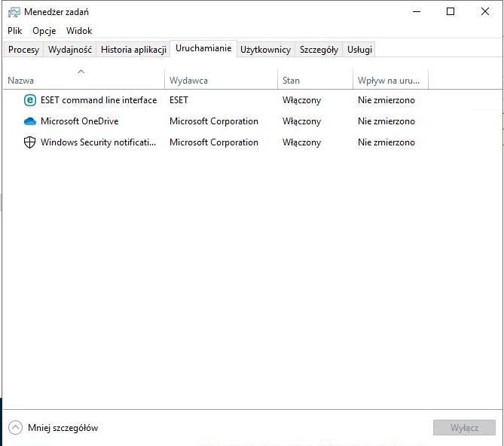
Task: Select the Microsoft OneDrive row name
Action: 80,121
